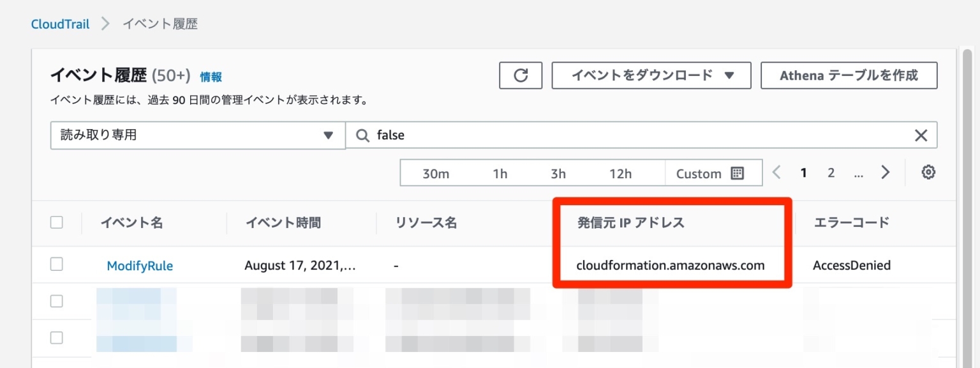
Task: Go to next page using right chevron arrow
Action: pos(886,172)
